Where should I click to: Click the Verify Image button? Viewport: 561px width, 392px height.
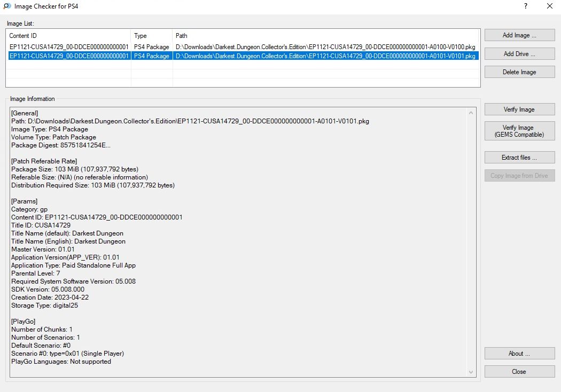tap(519, 109)
